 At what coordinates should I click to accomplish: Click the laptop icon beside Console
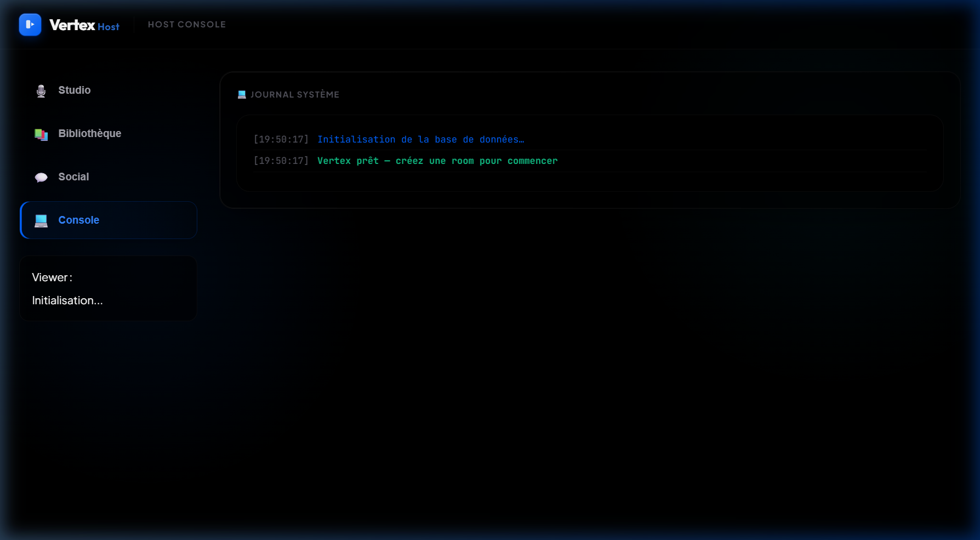click(41, 220)
